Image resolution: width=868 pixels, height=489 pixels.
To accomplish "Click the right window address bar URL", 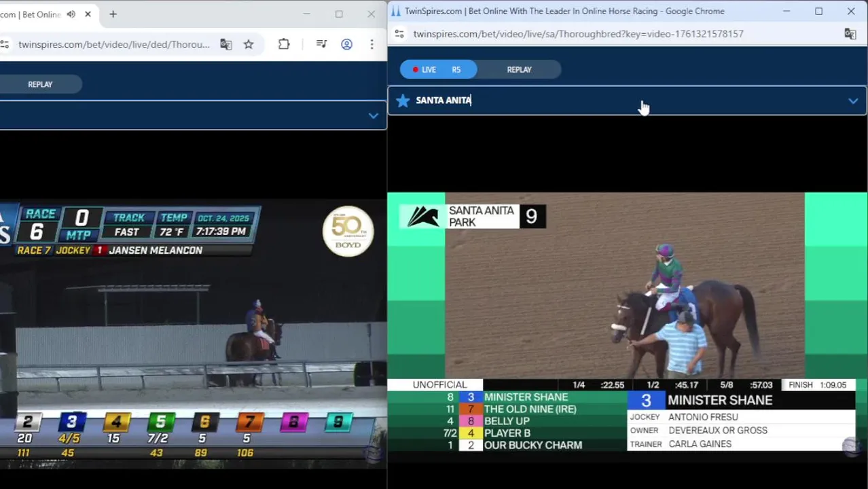I will [578, 33].
